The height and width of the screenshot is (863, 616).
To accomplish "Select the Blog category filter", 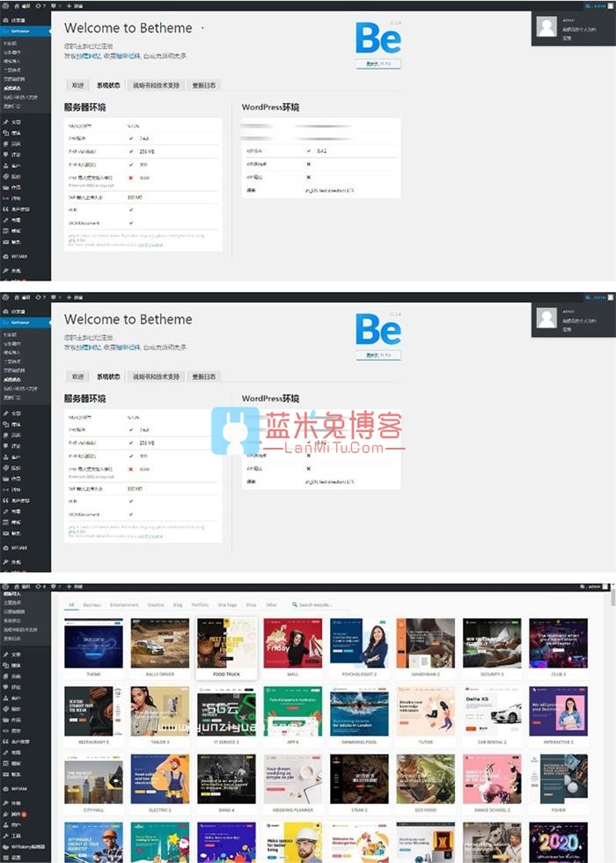I will [177, 604].
